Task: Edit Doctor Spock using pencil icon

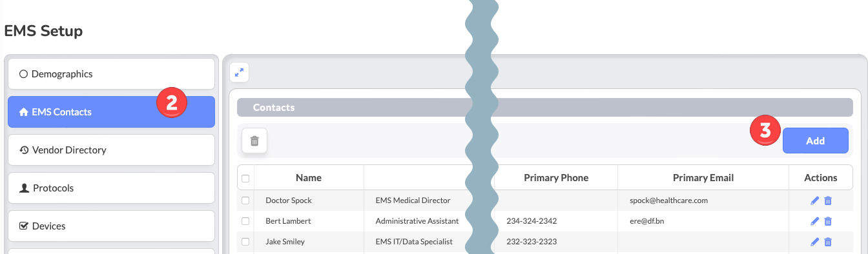Action: (x=814, y=200)
